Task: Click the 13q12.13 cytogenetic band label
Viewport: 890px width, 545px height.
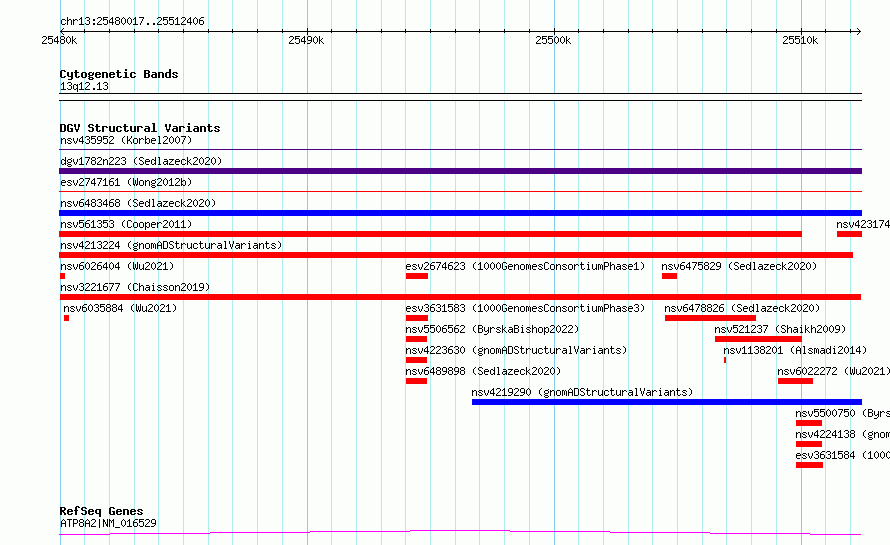Action: (84, 86)
